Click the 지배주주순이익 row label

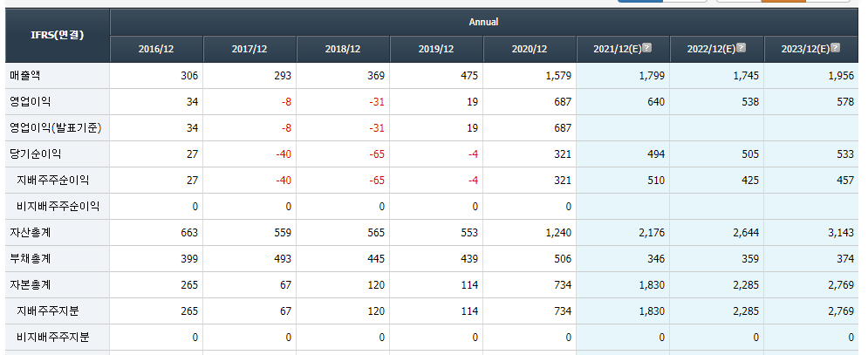pos(52,180)
